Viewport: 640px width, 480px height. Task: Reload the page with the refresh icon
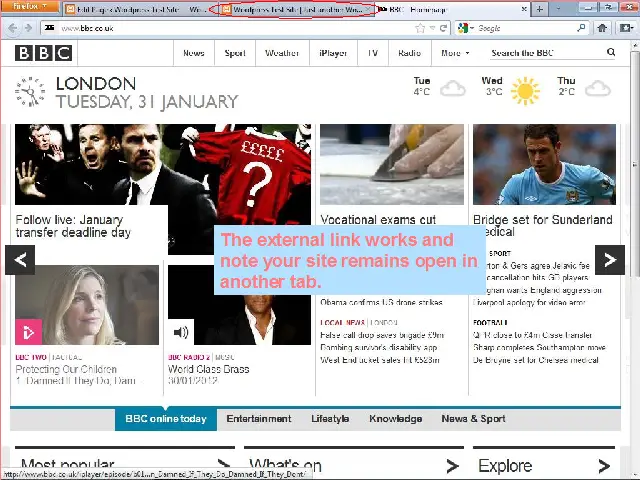(443, 28)
